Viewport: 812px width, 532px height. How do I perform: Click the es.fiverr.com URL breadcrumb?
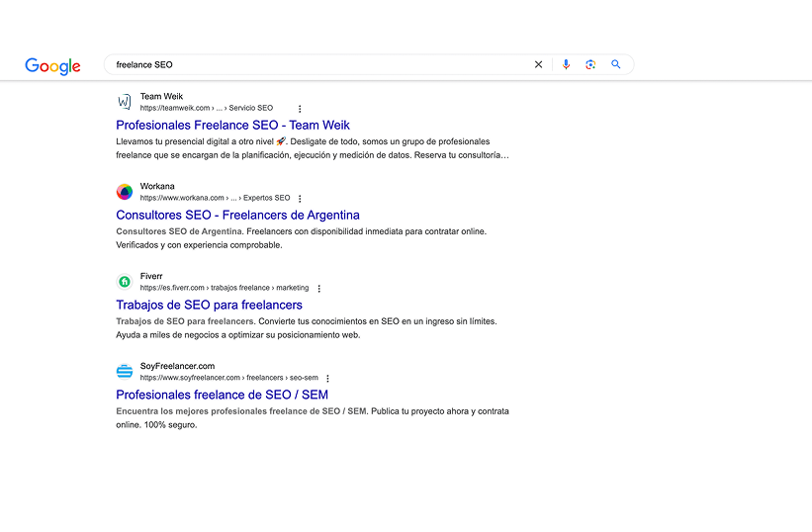click(x=225, y=288)
